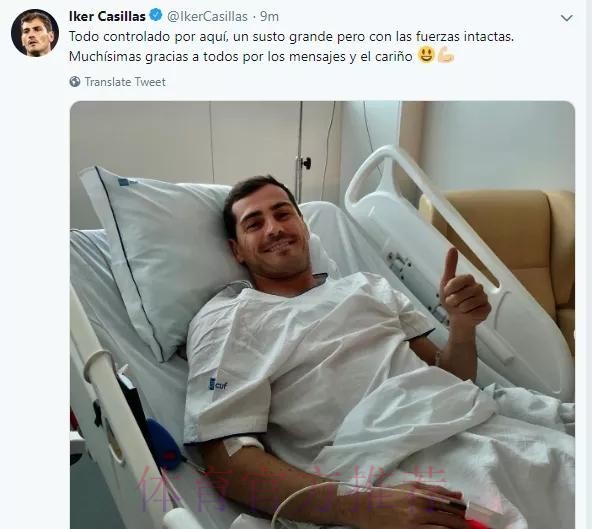Screen dimensions: 592x529
Task: Click the blue verified badge icon
Action: (156, 16)
